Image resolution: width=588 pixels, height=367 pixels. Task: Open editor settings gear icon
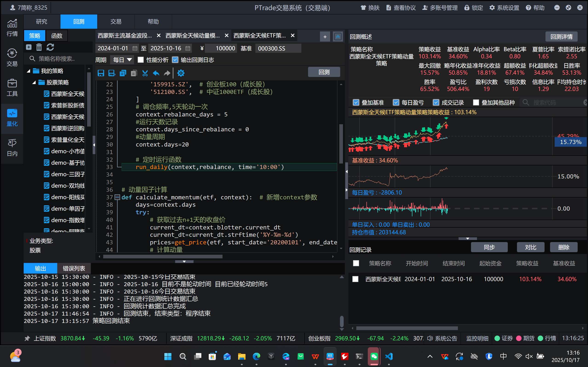click(x=181, y=73)
